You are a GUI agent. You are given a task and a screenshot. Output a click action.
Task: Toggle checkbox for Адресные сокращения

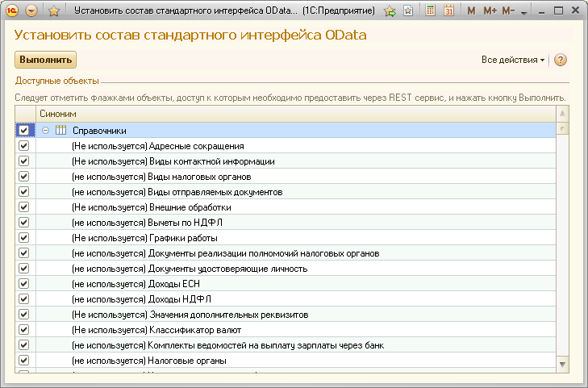click(x=23, y=146)
